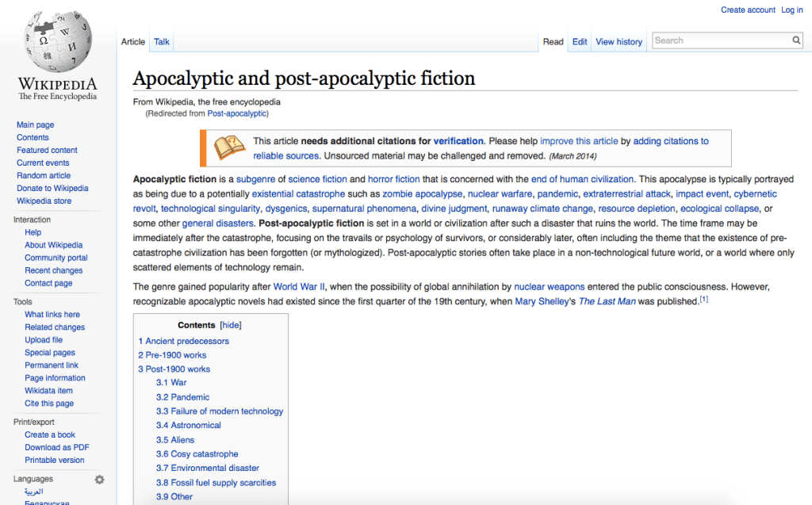Image resolution: width=812 pixels, height=505 pixels.
Task: Open nuclear warfare link
Action: 500,193
